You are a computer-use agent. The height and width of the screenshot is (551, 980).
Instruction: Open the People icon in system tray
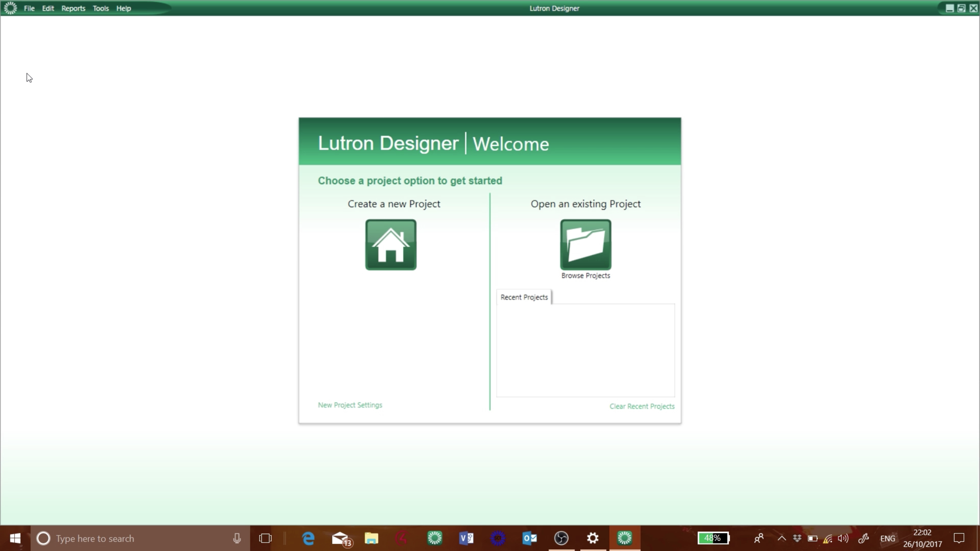[x=759, y=538]
